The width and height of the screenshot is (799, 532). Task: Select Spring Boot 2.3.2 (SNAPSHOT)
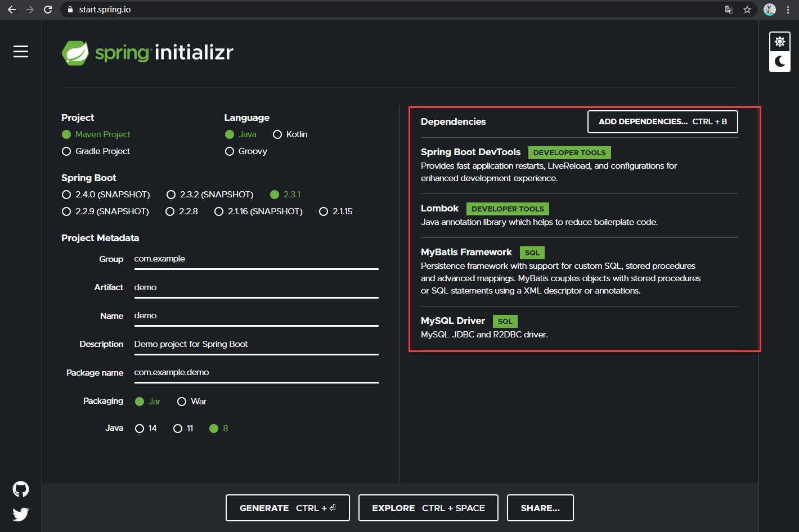click(x=210, y=195)
